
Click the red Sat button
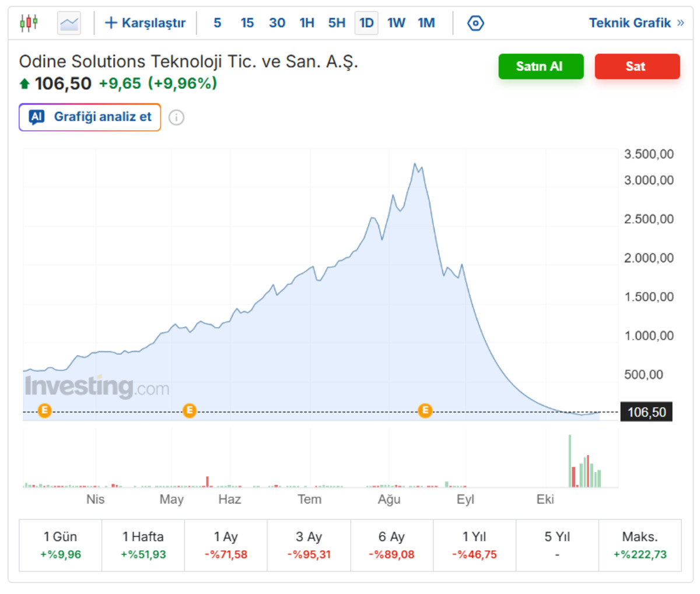click(x=637, y=67)
